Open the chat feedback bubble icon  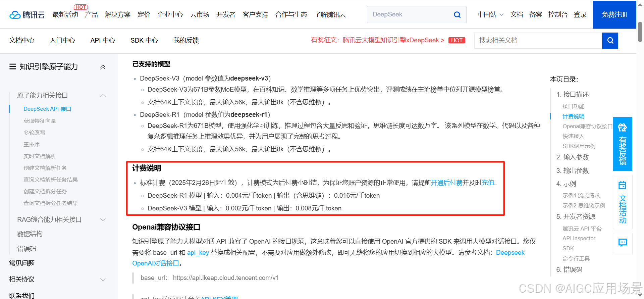(x=623, y=243)
